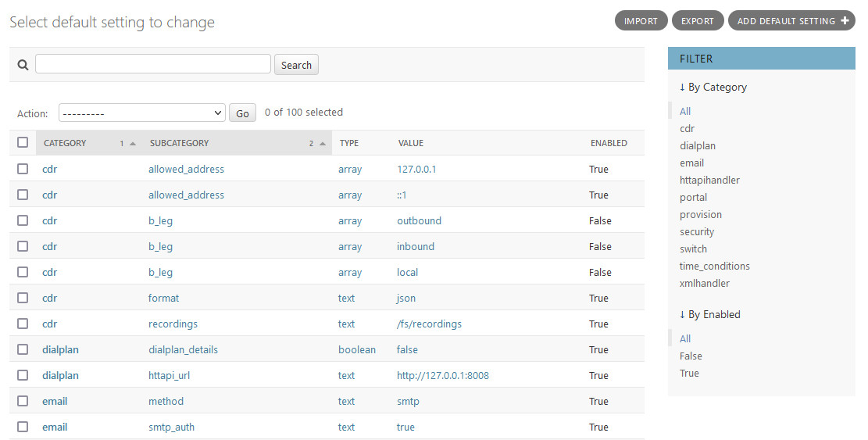Select checkbox for email smtp_auth row

[x=23, y=427]
